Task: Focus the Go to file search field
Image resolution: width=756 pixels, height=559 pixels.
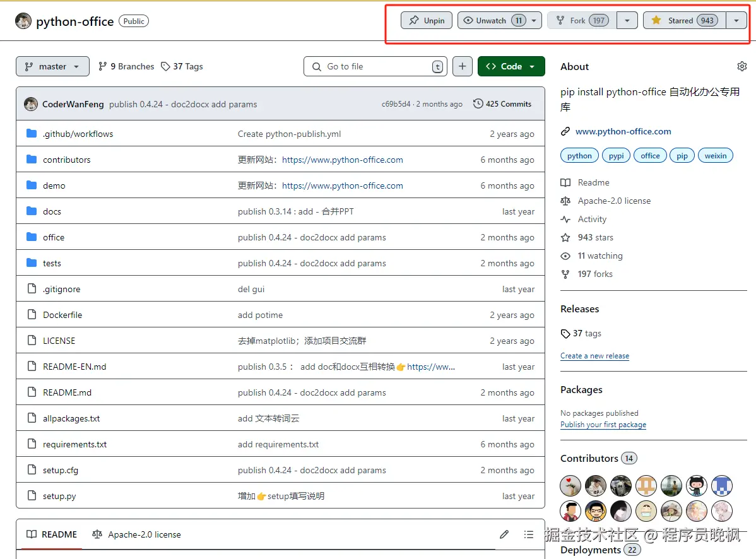Action: click(x=375, y=66)
